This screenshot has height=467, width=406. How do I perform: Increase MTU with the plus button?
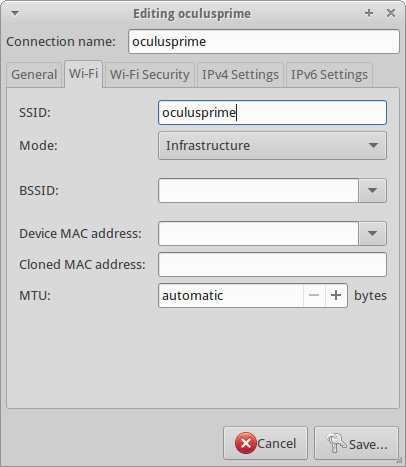(336, 295)
